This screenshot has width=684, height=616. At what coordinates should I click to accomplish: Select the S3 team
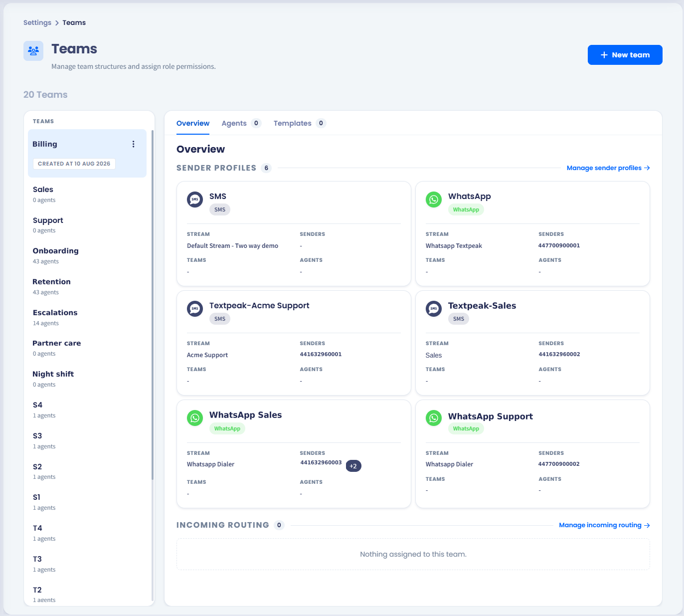(87, 440)
